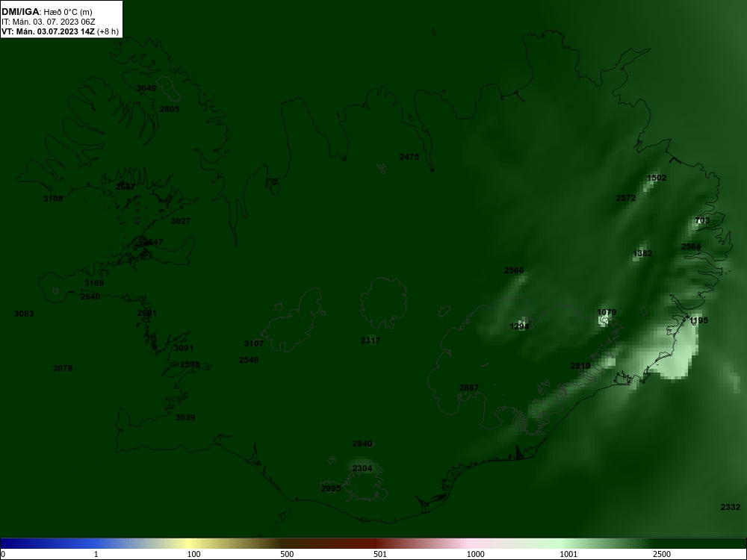Image resolution: width=747 pixels, height=560 pixels.
Task: Select low value 1294
Action: point(519,326)
